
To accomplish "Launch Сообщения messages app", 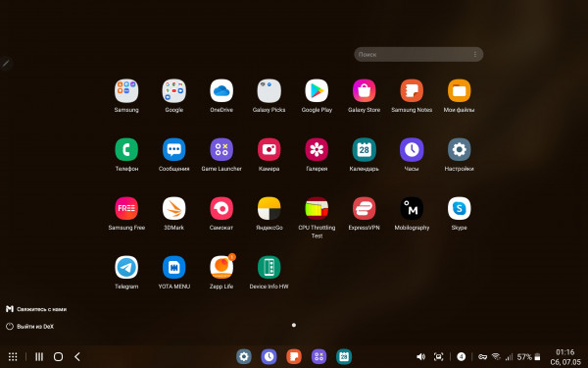I will (174, 149).
